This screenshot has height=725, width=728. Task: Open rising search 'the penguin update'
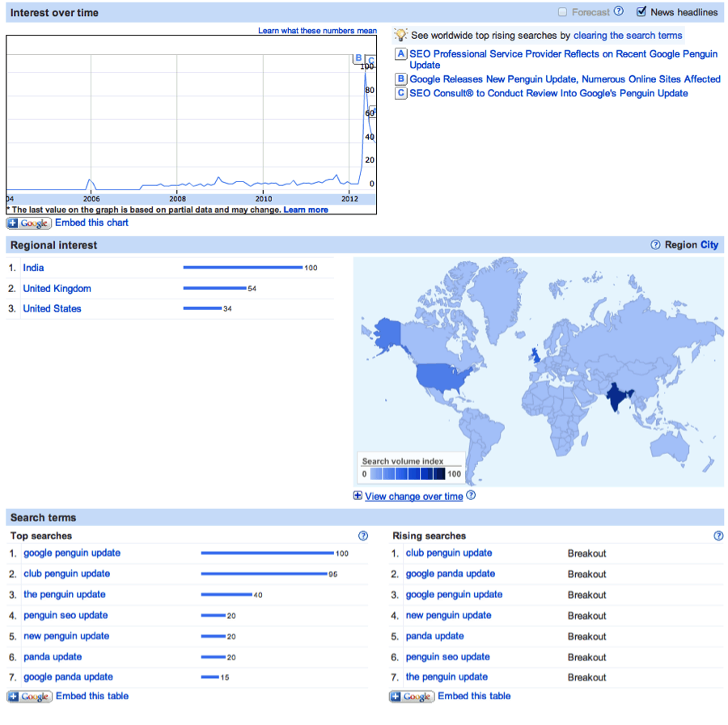coord(447,677)
